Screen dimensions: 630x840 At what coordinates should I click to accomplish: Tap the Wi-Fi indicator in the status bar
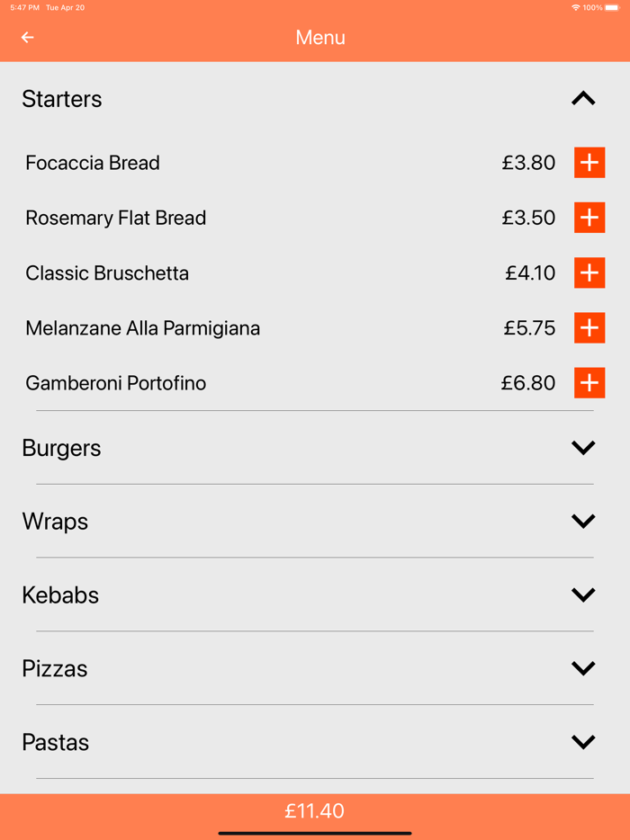coord(576,7)
